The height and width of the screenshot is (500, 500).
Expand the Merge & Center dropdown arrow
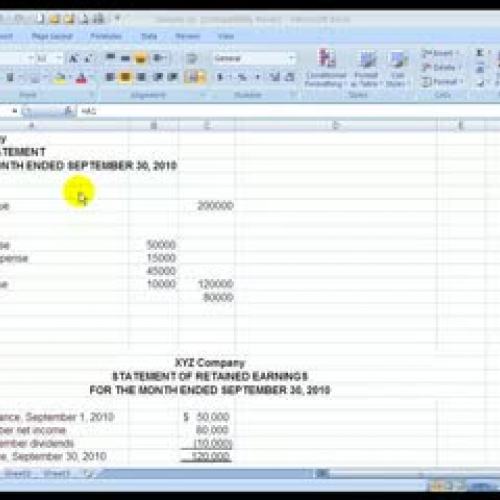click(x=203, y=77)
